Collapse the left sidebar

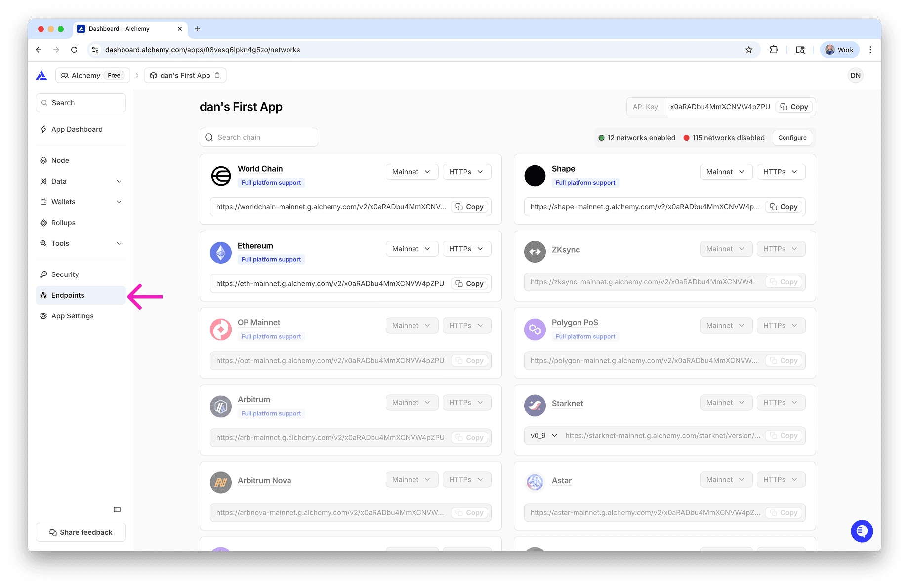[x=117, y=509]
